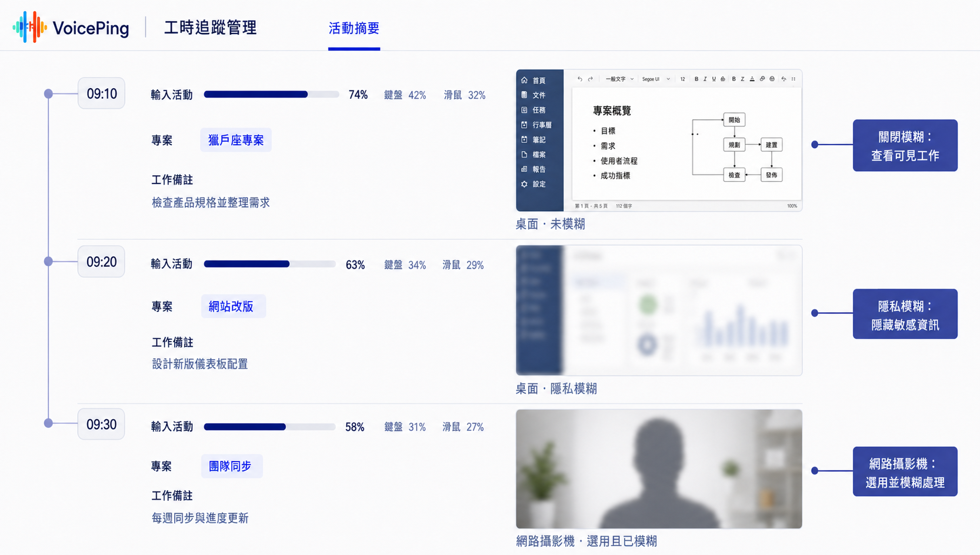This screenshot has height=555, width=980.
Task: Click the 發佈 flowchart box
Action: coord(771,175)
